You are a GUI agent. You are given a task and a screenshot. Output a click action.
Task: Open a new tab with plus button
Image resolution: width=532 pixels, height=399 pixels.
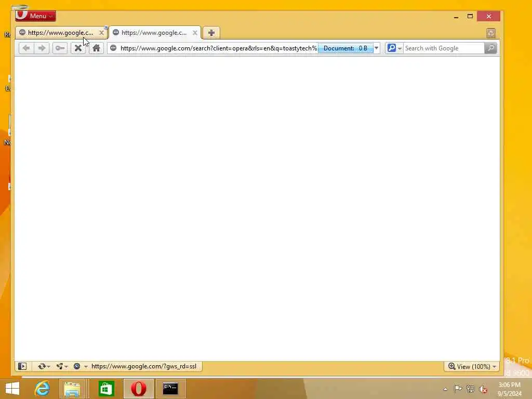[211, 33]
